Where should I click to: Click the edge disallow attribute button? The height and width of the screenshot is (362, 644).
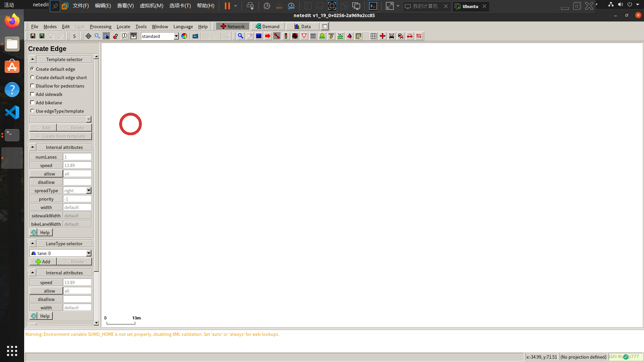pos(46,182)
